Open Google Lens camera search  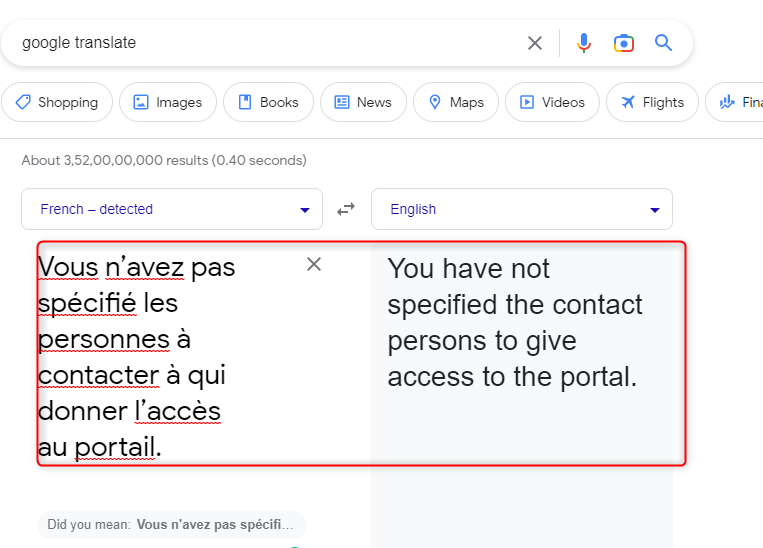click(623, 43)
